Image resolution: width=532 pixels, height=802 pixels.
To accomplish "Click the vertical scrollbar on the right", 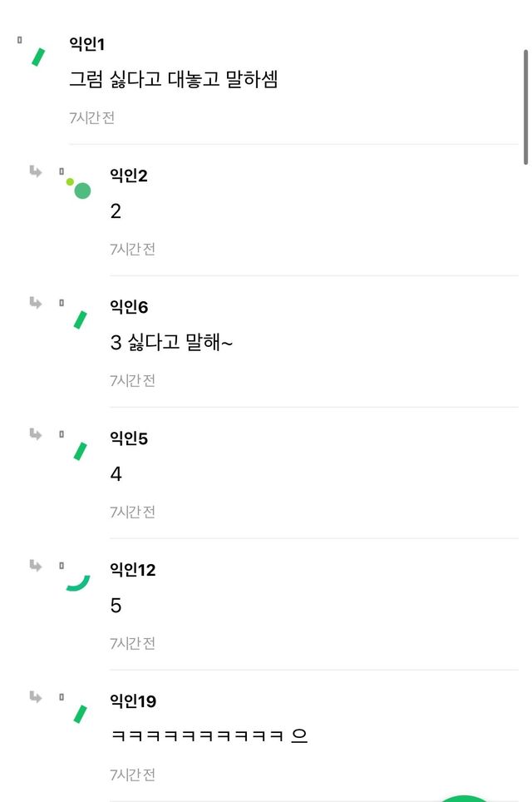I will click(x=525, y=106).
